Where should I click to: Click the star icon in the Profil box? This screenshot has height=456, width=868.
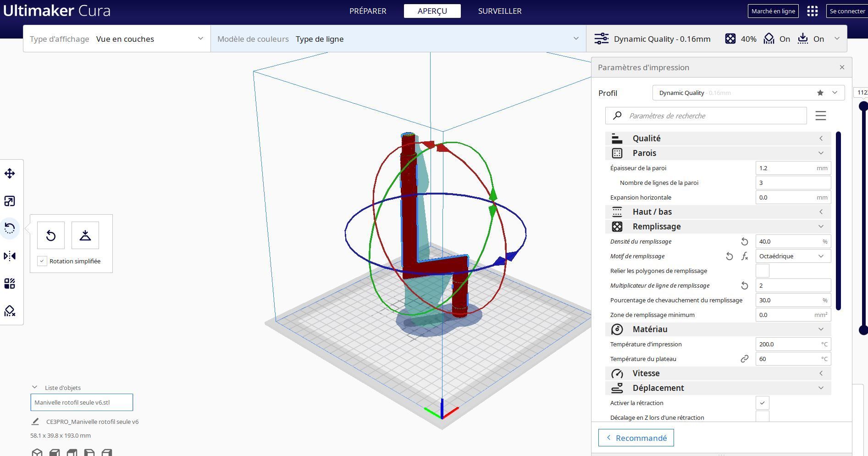click(x=820, y=93)
